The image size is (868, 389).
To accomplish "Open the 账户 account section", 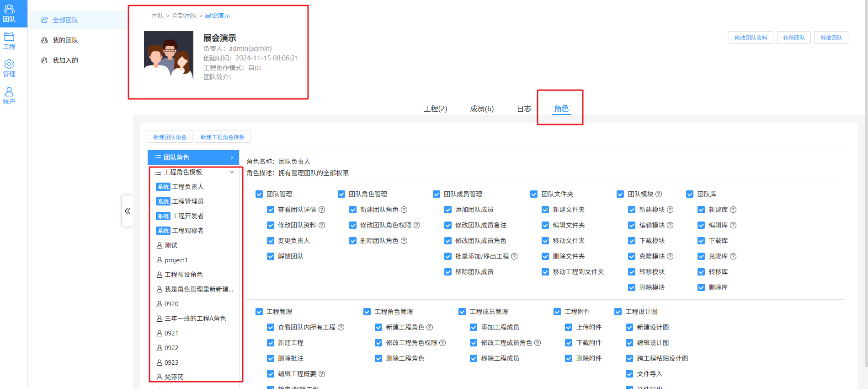I will coord(9,96).
